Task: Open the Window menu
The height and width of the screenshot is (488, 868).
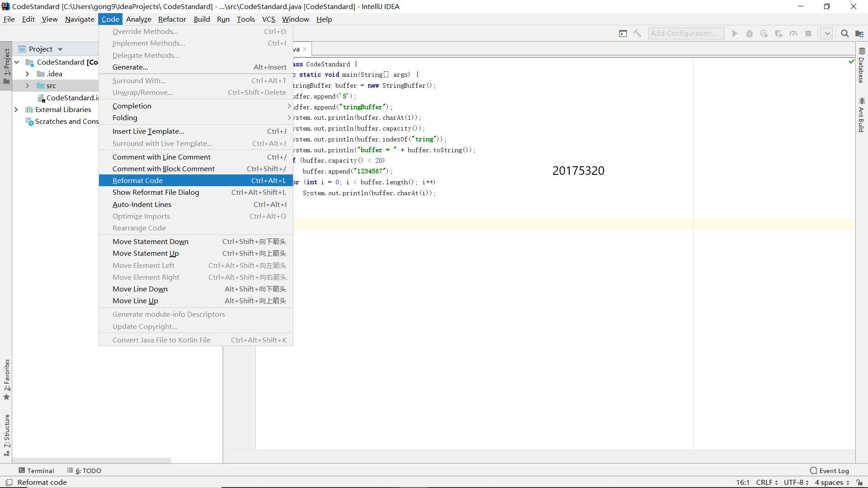Action: click(295, 19)
